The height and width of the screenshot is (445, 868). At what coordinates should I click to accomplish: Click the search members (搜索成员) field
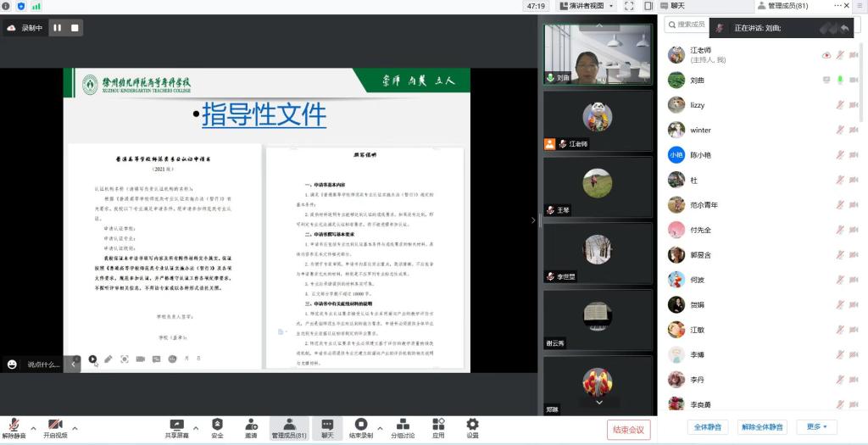pyautogui.click(x=688, y=25)
